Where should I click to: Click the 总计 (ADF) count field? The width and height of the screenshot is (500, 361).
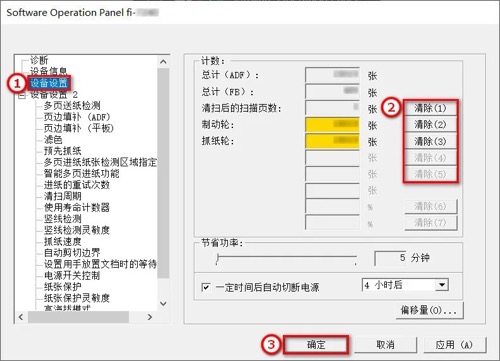[x=332, y=75]
